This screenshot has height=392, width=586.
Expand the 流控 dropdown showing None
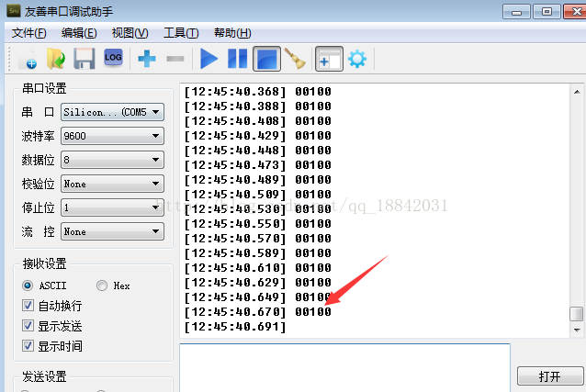point(112,231)
